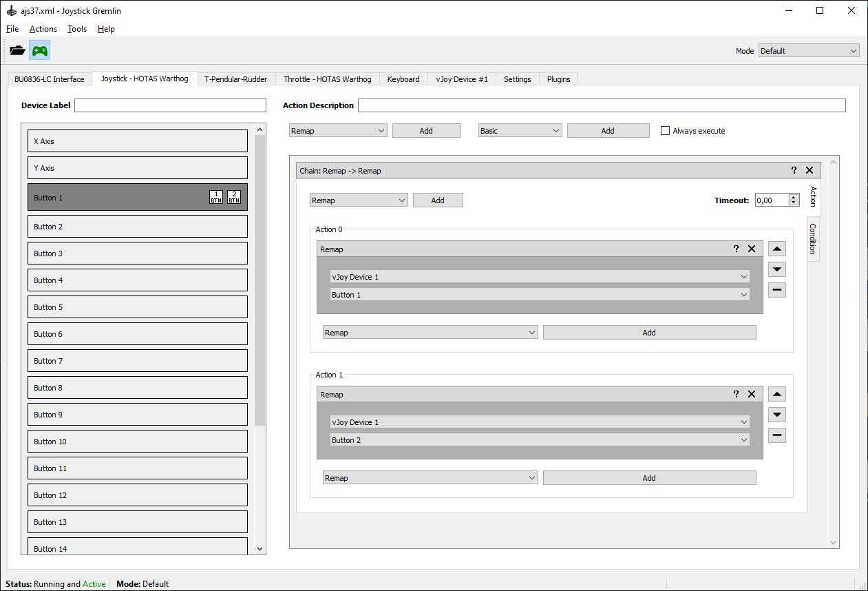Image resolution: width=868 pixels, height=591 pixels.
Task: Switch to the Keyboard tab
Action: (x=403, y=79)
